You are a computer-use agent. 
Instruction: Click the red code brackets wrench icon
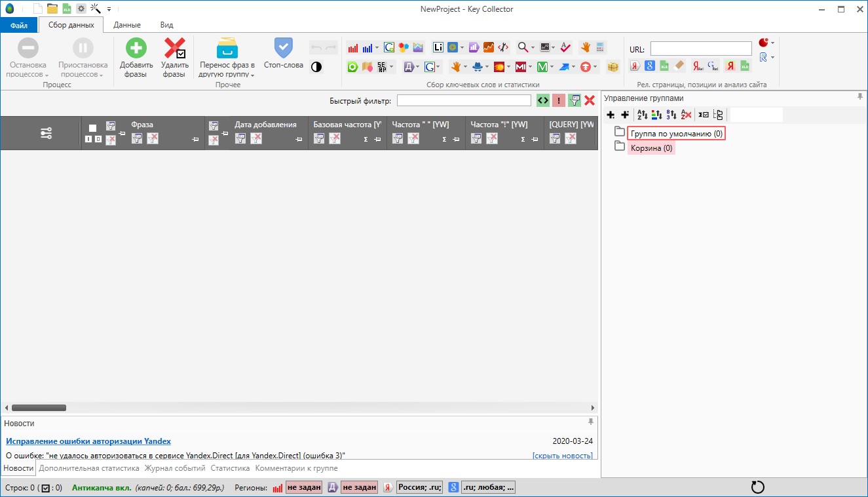(x=503, y=47)
